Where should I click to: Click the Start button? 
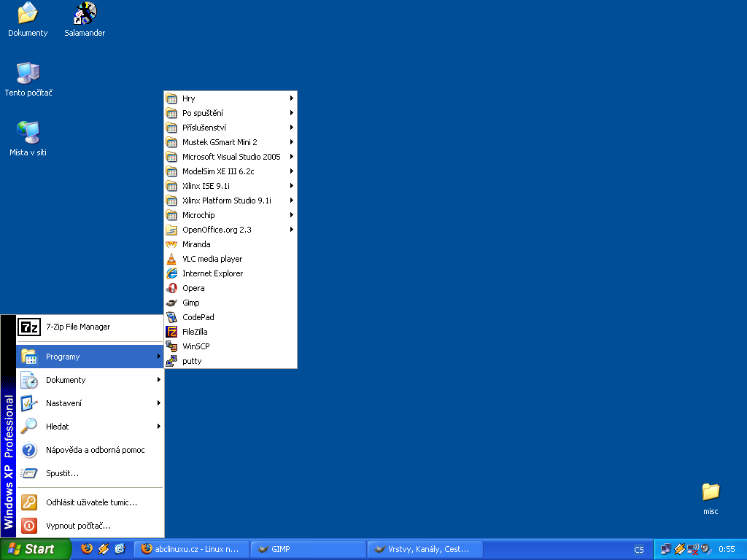pos(35,549)
